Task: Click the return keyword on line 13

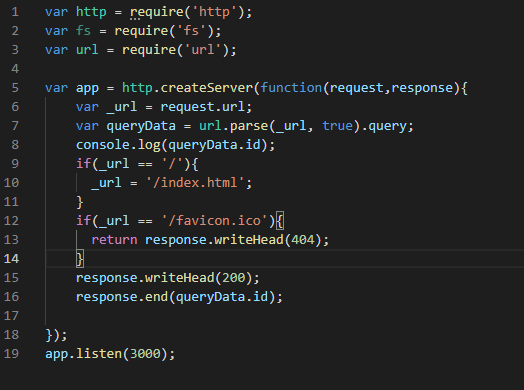Action: (114, 240)
